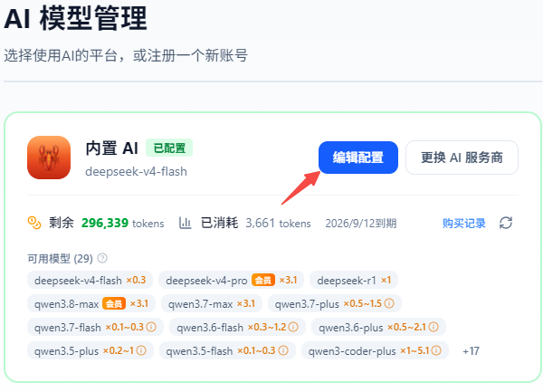Click the lobster app icon for 内置 AI
The image size is (543, 392).
coord(49,158)
